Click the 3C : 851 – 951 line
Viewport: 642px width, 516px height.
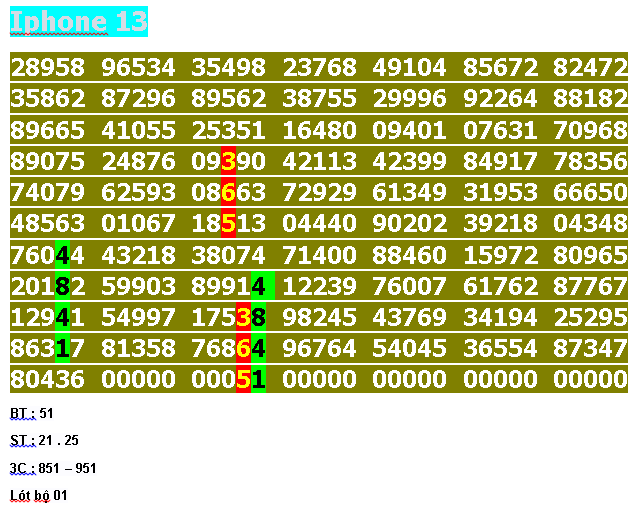click(53, 468)
